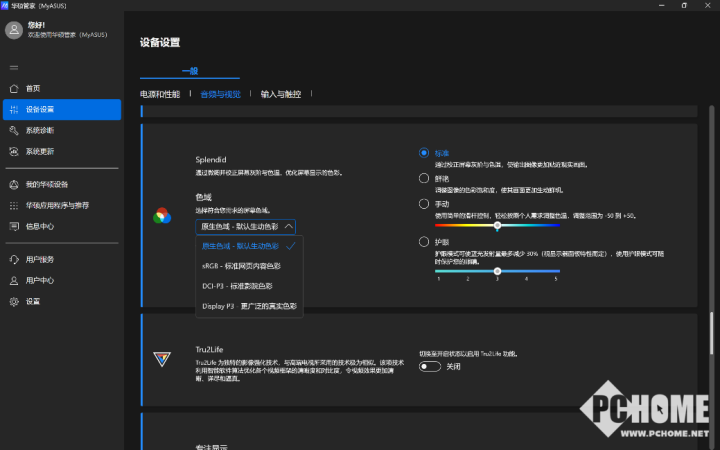Choose 原生色域 - 默认生动色彩 option
The image size is (720, 450).
pyautogui.click(x=249, y=246)
